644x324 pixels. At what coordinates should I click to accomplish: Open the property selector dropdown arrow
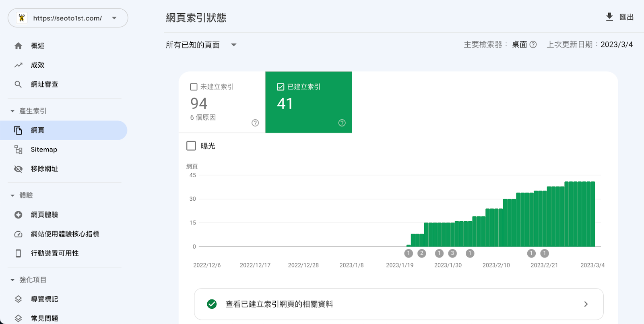(x=114, y=18)
